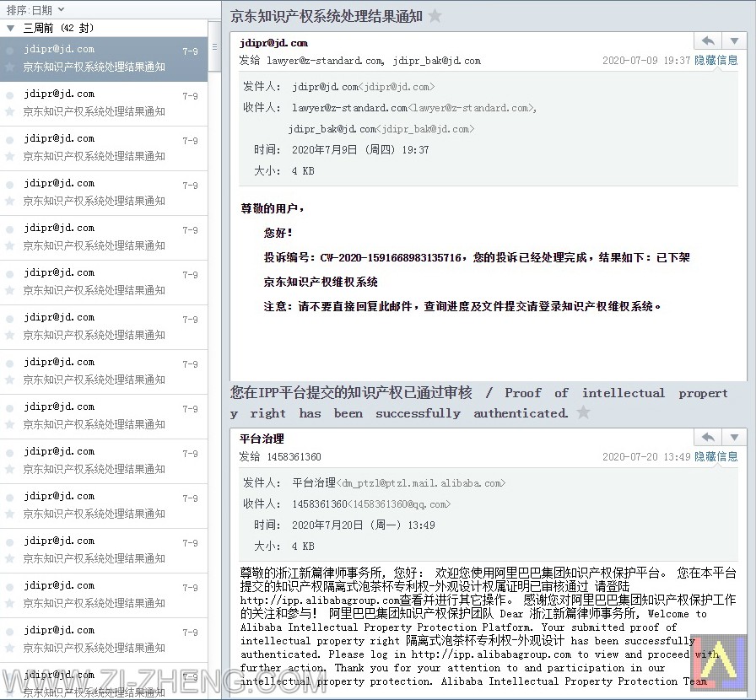
Task: Open ipp.alibabagroup.com link in Chinese paragraph
Action: tap(320, 600)
